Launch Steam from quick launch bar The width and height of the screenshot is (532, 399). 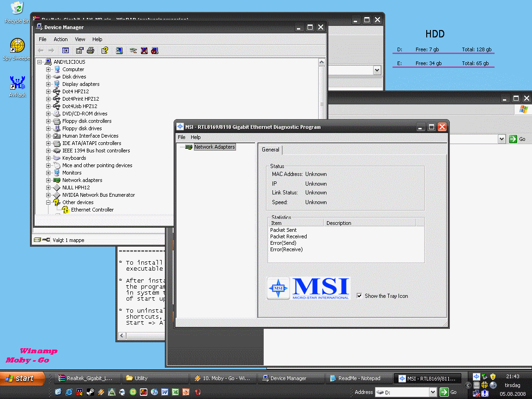pos(90,392)
